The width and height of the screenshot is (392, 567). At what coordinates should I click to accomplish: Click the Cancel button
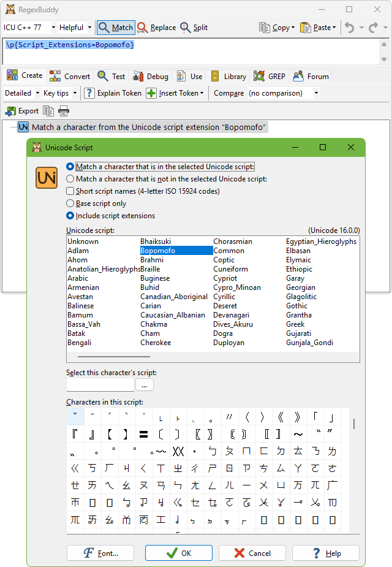pyautogui.click(x=252, y=553)
